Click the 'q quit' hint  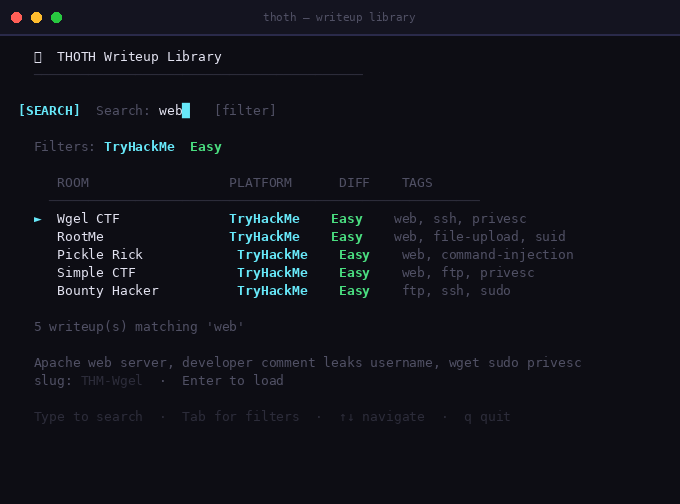click(487, 417)
